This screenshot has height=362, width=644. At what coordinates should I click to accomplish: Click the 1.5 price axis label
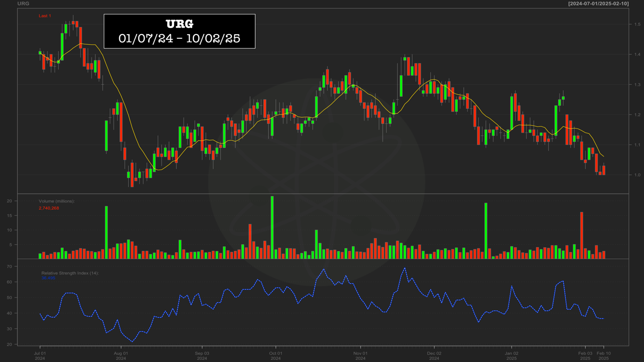[637, 24]
